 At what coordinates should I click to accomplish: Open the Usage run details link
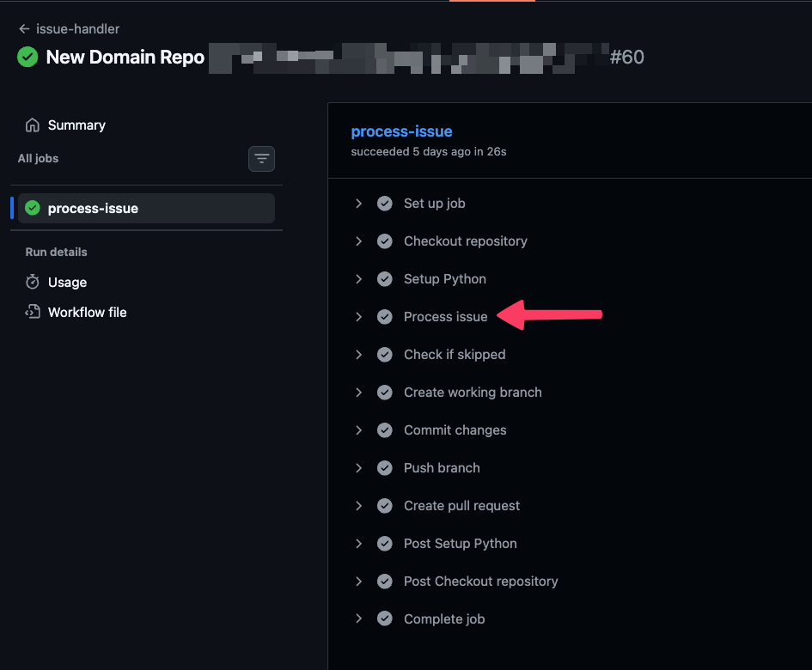point(67,283)
